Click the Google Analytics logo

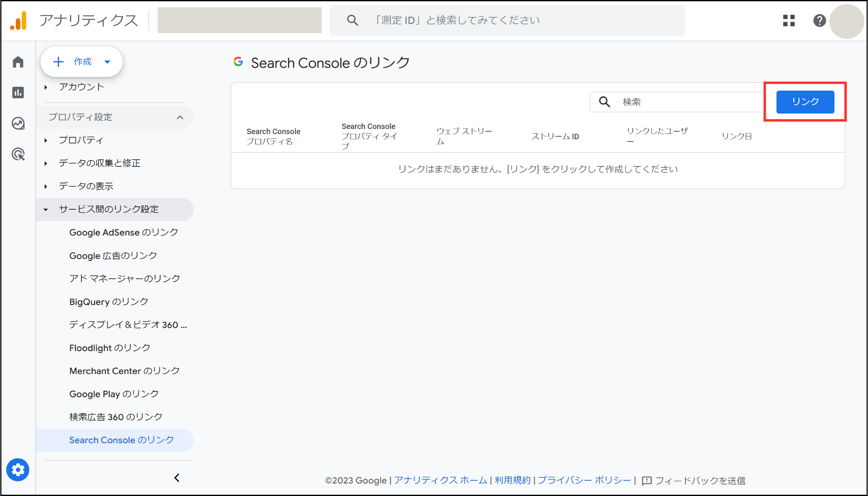(x=19, y=20)
